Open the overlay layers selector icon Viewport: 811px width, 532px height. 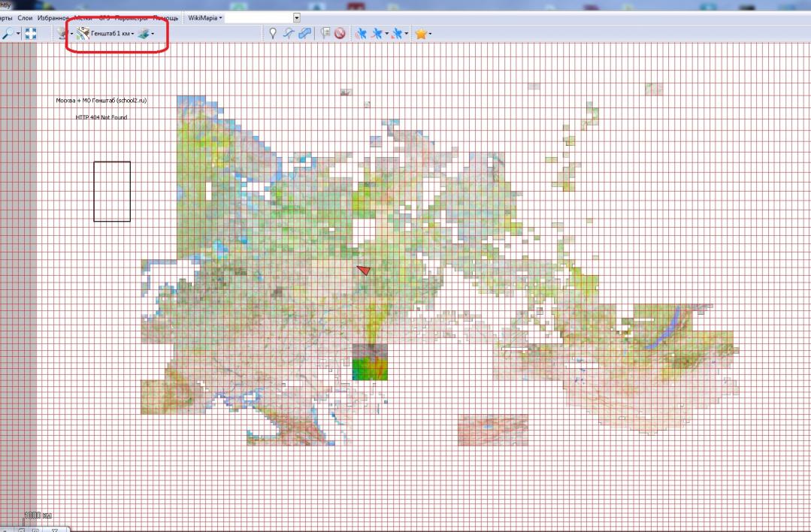tap(144, 34)
